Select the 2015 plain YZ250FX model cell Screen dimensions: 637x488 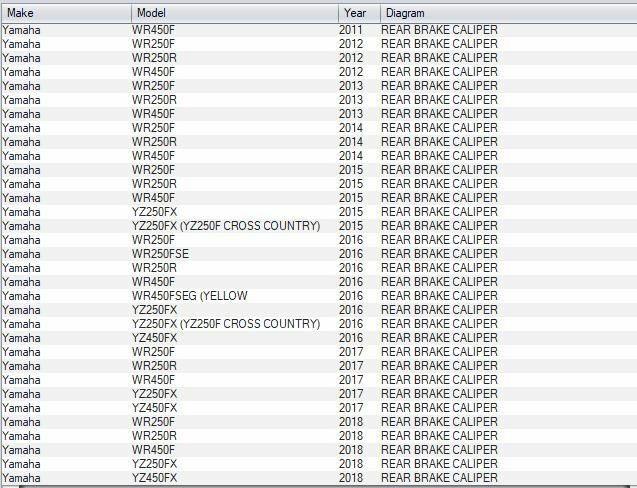tap(154, 212)
